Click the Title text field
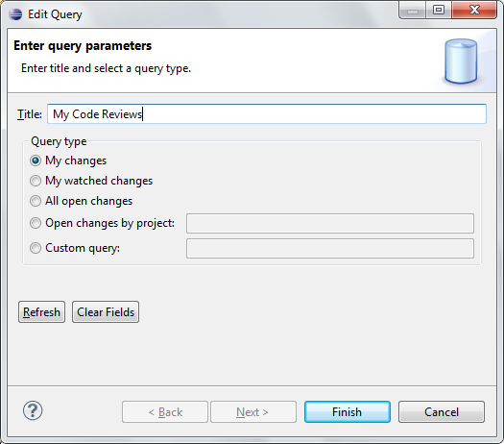504x444 pixels. click(x=267, y=114)
